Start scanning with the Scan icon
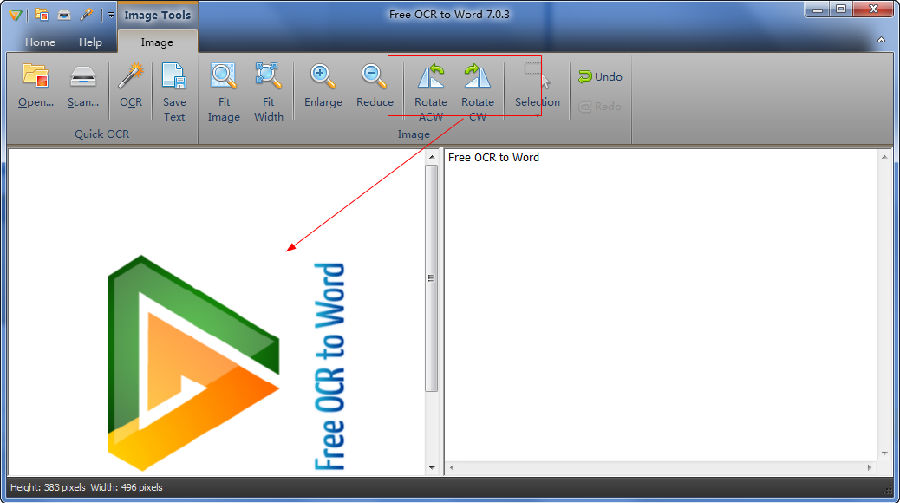The height and width of the screenshot is (503, 900). coord(83,86)
